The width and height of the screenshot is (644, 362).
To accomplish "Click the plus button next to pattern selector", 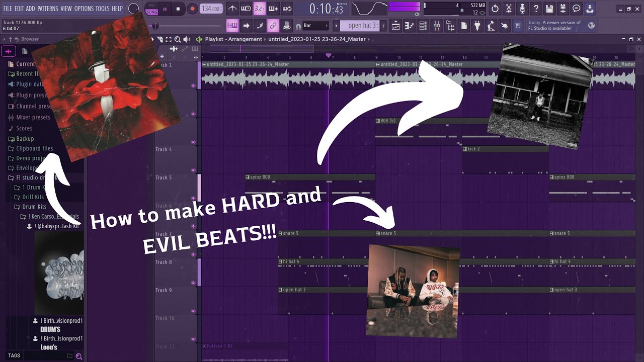I will [383, 26].
